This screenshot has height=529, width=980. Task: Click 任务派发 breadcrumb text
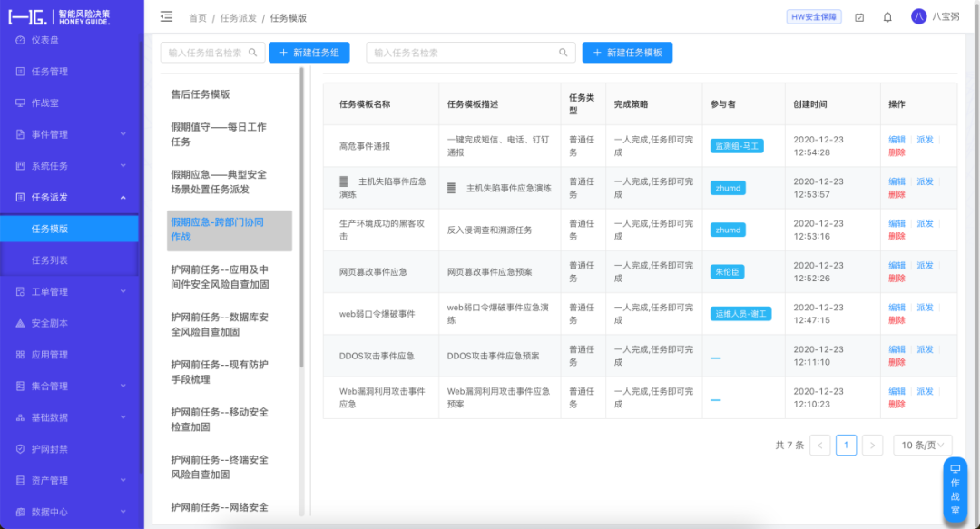pyautogui.click(x=238, y=18)
